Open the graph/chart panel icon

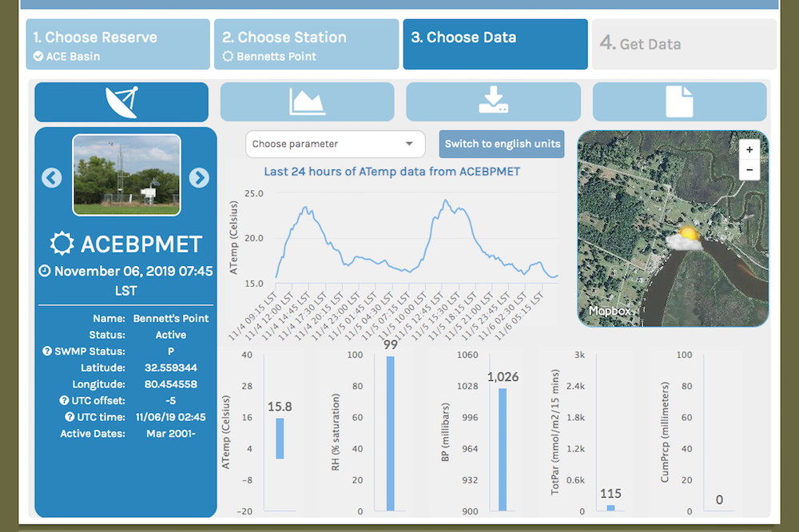[x=307, y=101]
